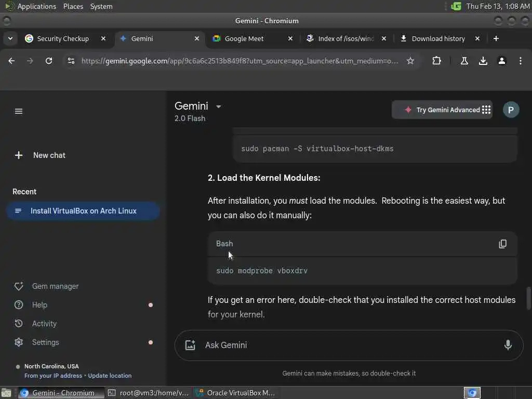532x399 pixels.
Task: Open the downloads toolbar icon
Action: [x=483, y=61]
